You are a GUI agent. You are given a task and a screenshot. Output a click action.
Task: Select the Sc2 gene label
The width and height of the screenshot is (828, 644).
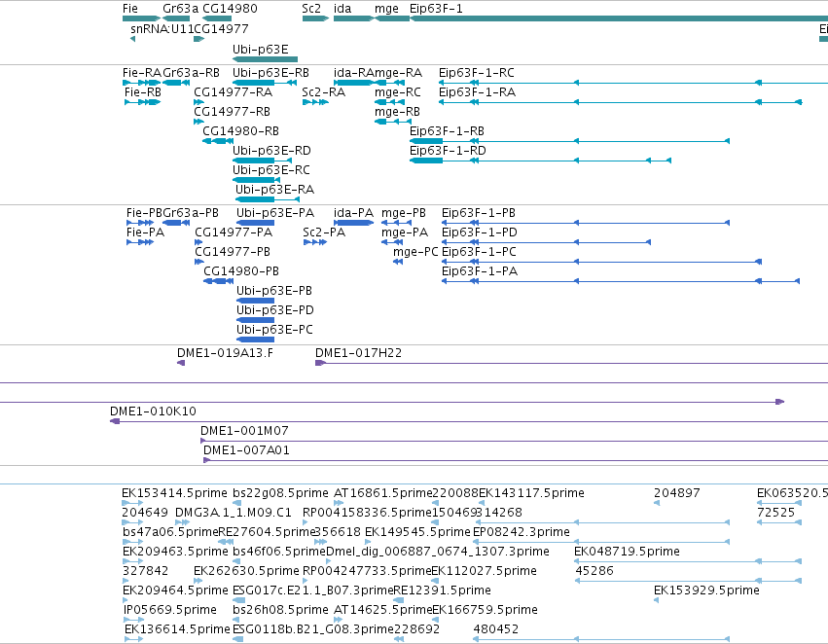tap(311, 9)
